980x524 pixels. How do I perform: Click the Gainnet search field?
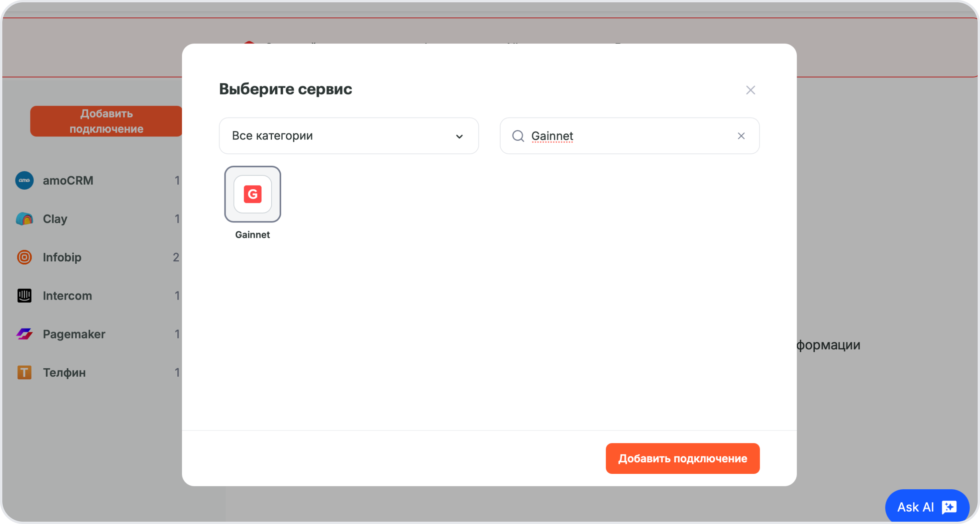pos(629,136)
